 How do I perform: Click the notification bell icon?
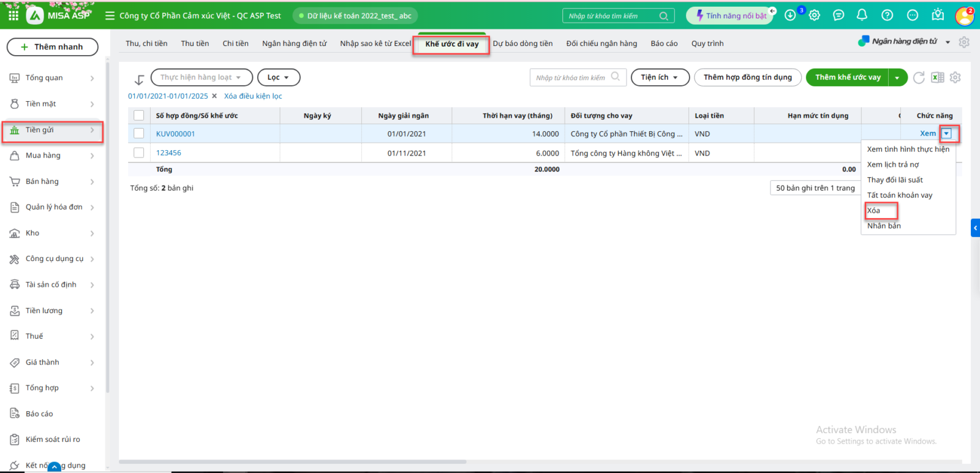(862, 15)
